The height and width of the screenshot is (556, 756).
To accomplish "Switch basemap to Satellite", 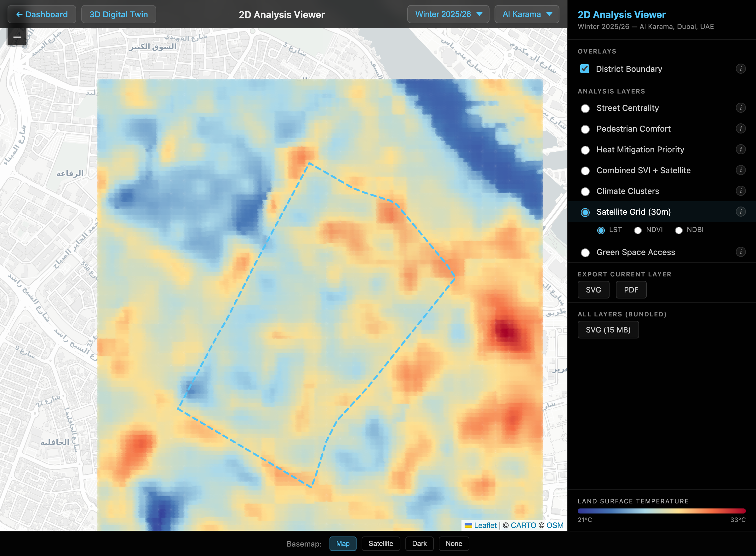I will coord(381,543).
